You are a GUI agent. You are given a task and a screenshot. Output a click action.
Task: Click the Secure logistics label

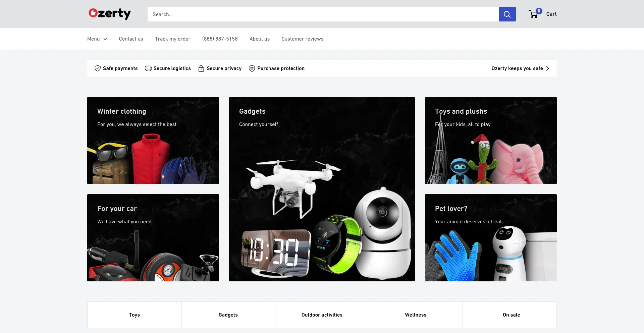tap(172, 68)
